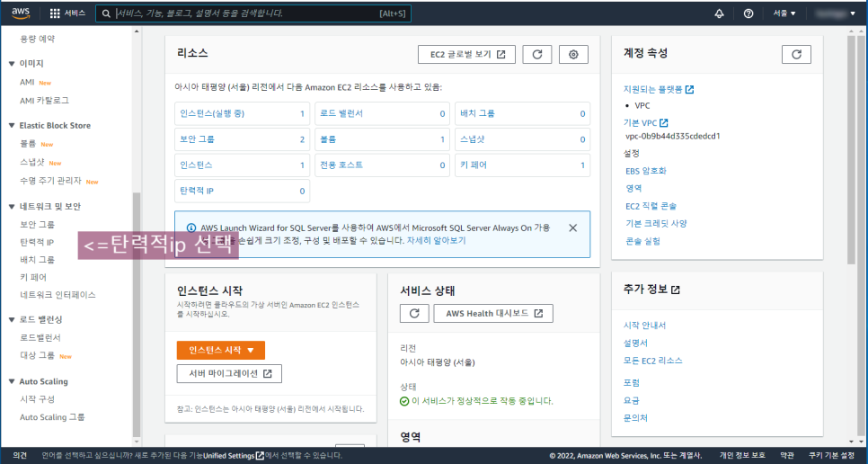This screenshot has height=464, width=868.
Task: Open 요금 link
Action: point(632,400)
